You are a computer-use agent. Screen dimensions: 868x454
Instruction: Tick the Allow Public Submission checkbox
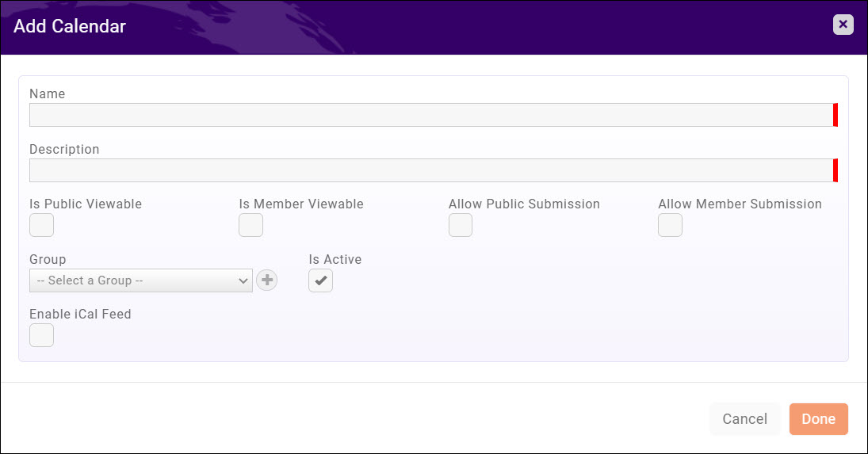coord(461,225)
